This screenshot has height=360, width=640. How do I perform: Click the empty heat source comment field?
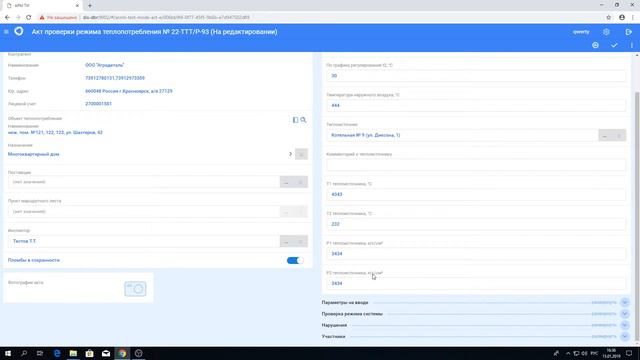pos(476,165)
